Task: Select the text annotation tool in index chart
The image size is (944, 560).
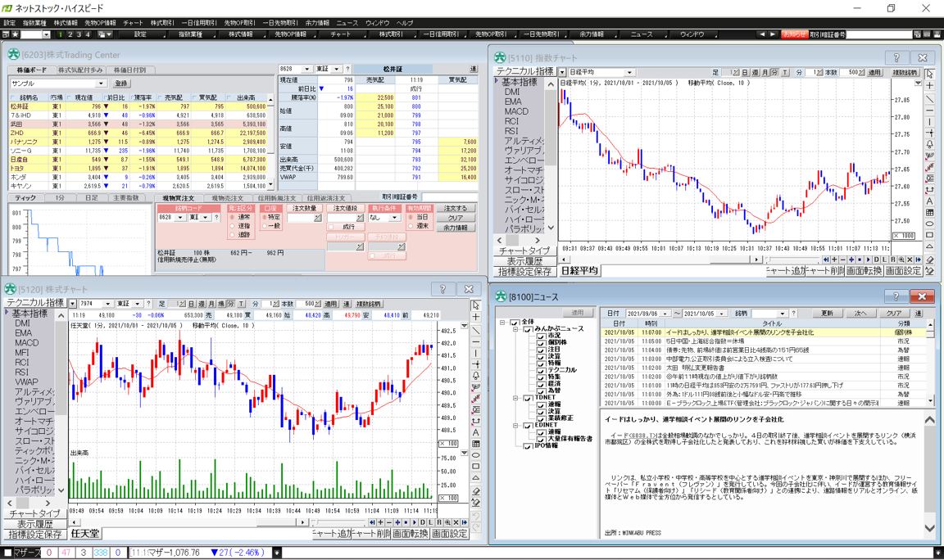Action: [930, 201]
